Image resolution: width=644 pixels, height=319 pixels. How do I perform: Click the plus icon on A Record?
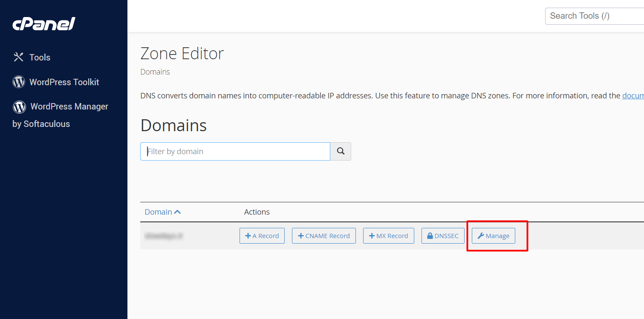(248, 236)
